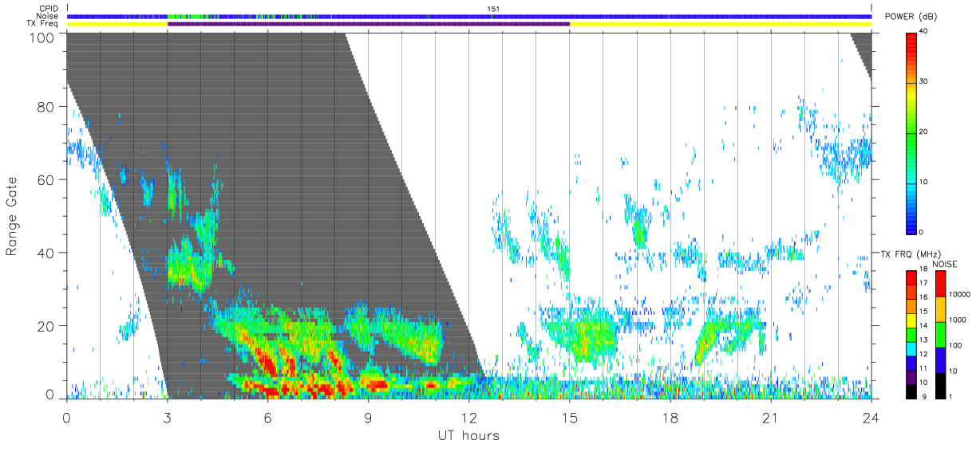Click the 17 tick on TX FRQ legend
980x452 pixels.
924,283
